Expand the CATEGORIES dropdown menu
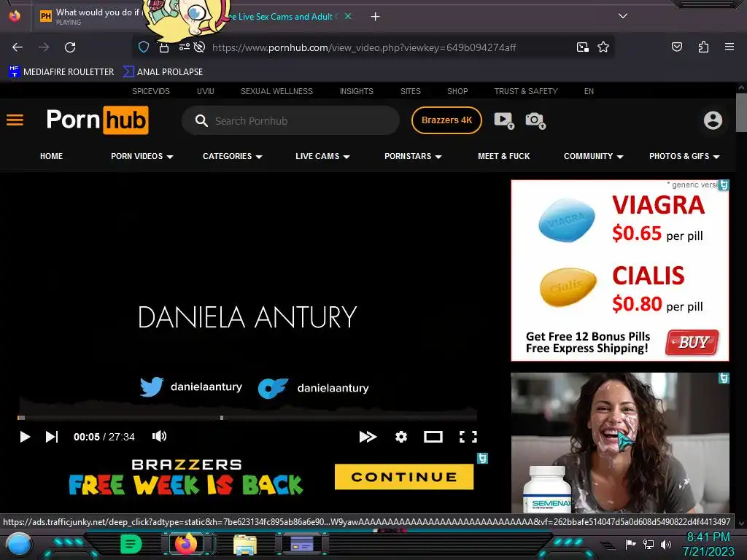This screenshot has height=560, width=747. click(x=233, y=156)
